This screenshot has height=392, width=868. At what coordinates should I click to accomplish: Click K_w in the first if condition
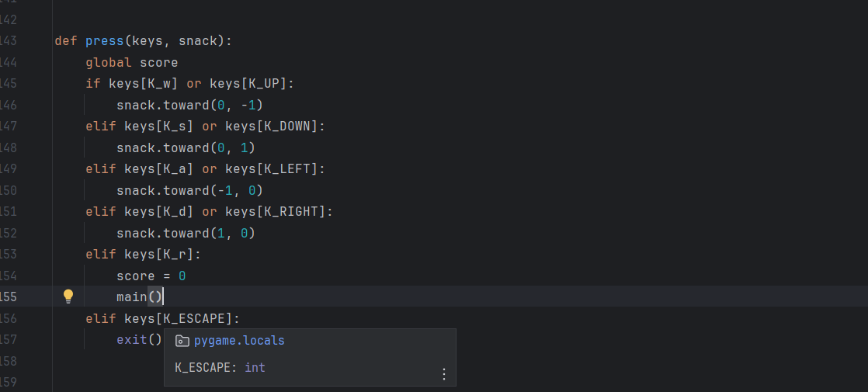pyautogui.click(x=163, y=83)
